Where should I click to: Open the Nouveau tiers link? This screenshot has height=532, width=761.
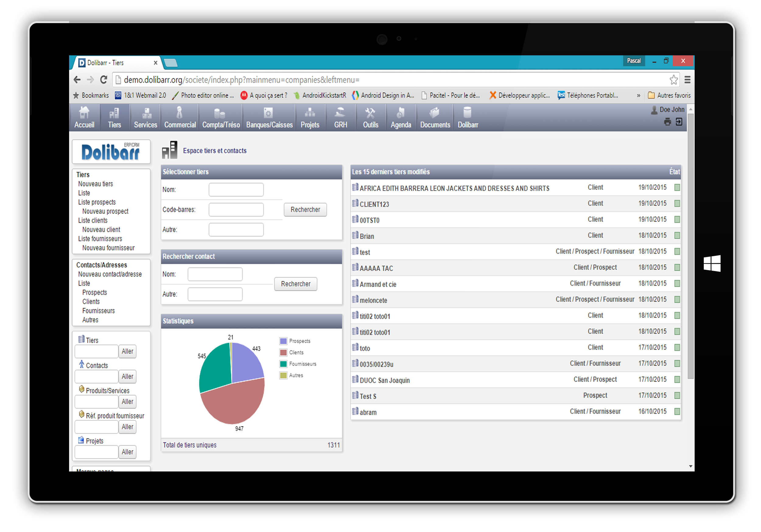tap(96, 184)
